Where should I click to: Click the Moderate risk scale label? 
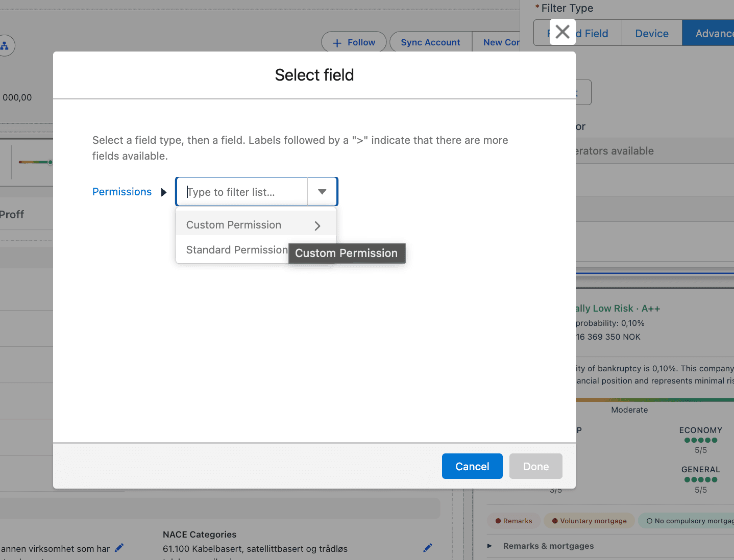(x=629, y=410)
